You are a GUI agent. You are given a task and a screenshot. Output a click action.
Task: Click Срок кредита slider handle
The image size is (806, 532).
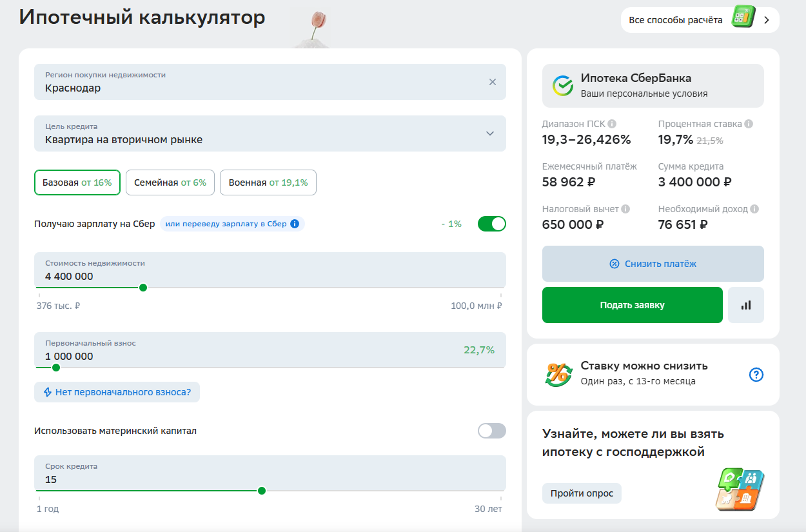262,491
